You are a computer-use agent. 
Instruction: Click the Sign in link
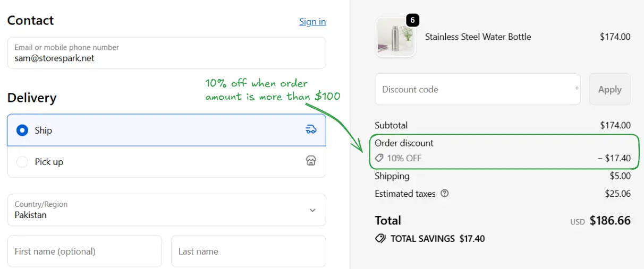(x=312, y=22)
